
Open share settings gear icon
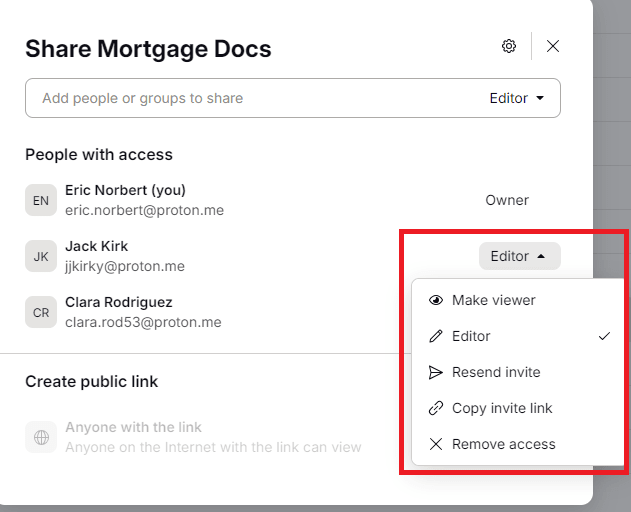pos(509,46)
